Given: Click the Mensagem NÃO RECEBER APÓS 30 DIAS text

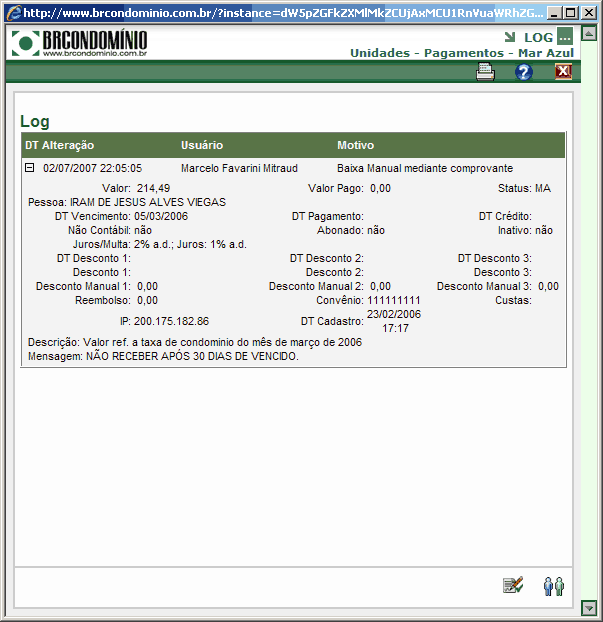Looking at the screenshot, I should tap(163, 356).
